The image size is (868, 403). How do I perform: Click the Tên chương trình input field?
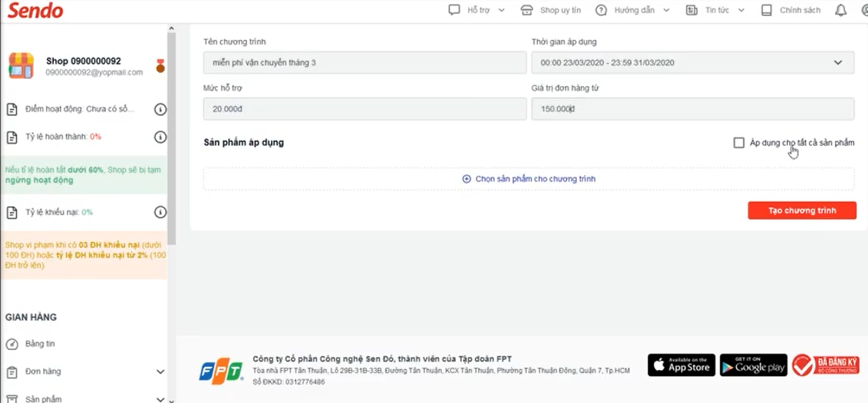click(x=365, y=63)
